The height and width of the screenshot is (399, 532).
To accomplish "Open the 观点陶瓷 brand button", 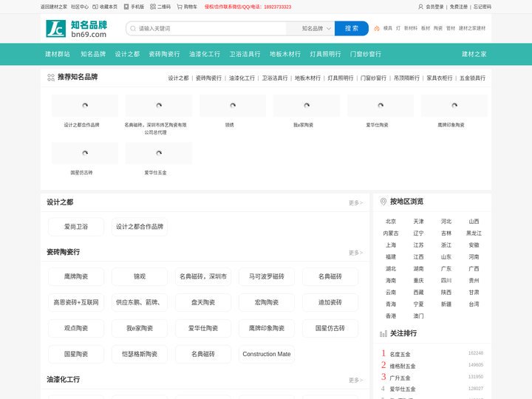I will click(76, 328).
